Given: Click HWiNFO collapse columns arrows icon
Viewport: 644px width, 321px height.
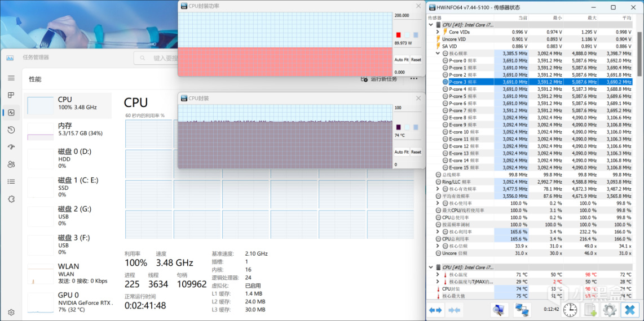Looking at the screenshot, I should click(x=455, y=310).
